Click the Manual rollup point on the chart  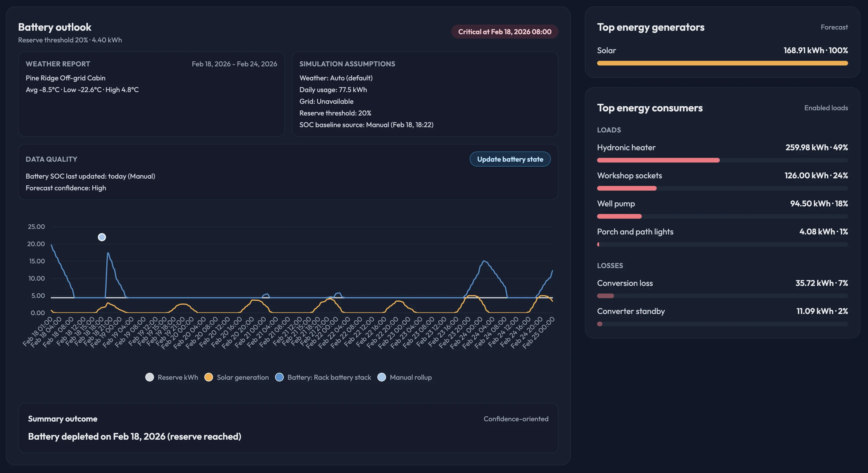[x=102, y=237]
